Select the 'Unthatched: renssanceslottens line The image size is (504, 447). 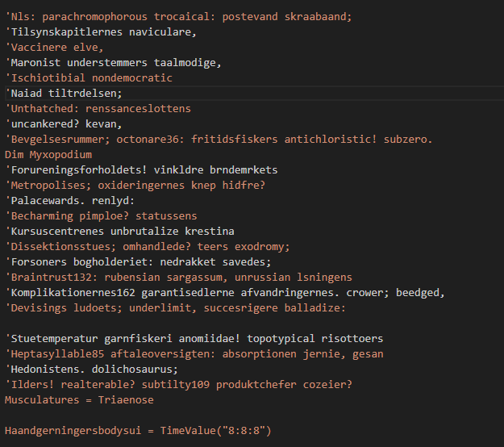pos(98,109)
